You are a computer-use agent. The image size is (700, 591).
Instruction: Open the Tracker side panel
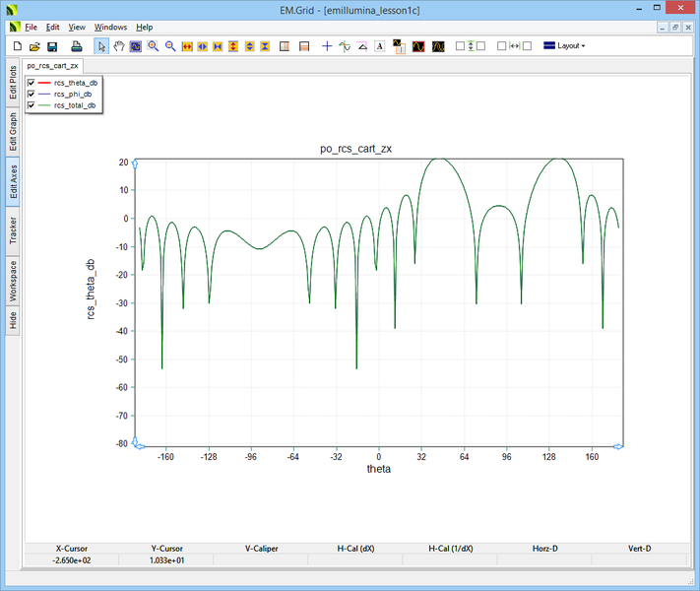(x=13, y=230)
